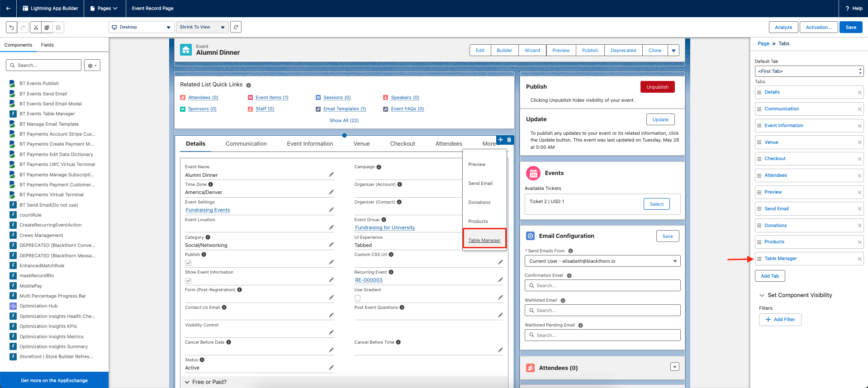Choose Table Manager from the More menu
Viewport: 868px width, 388px height.
pyautogui.click(x=484, y=240)
